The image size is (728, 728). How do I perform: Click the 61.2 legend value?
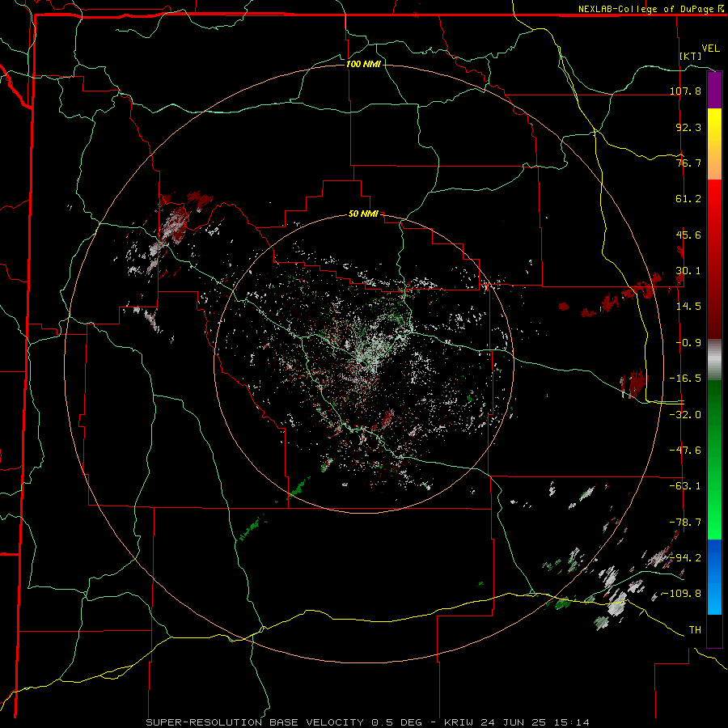point(688,199)
